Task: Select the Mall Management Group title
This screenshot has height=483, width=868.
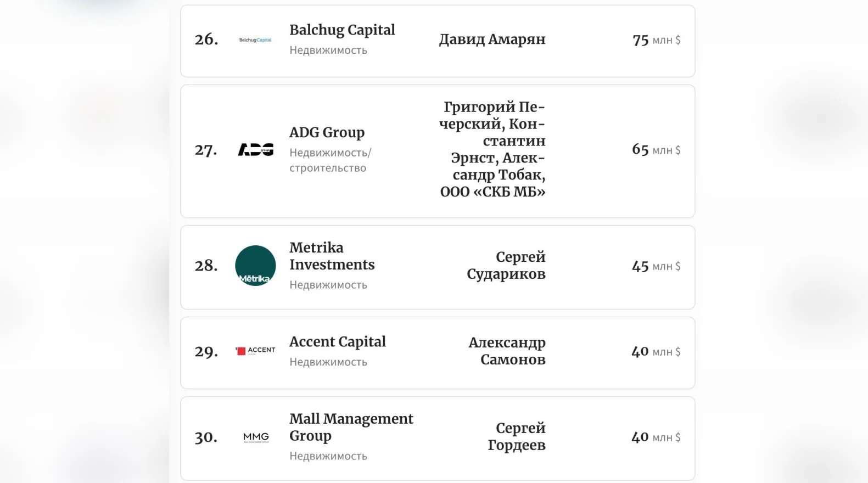Action: (351, 427)
